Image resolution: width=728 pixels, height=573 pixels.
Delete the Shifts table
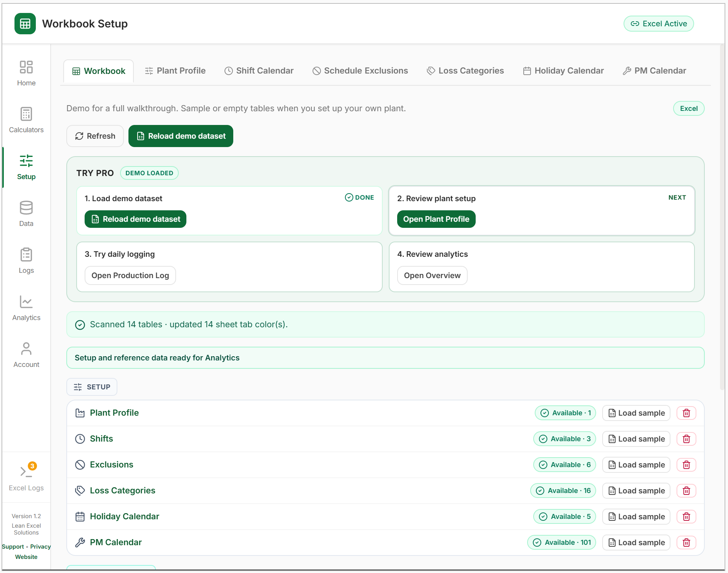pos(686,439)
